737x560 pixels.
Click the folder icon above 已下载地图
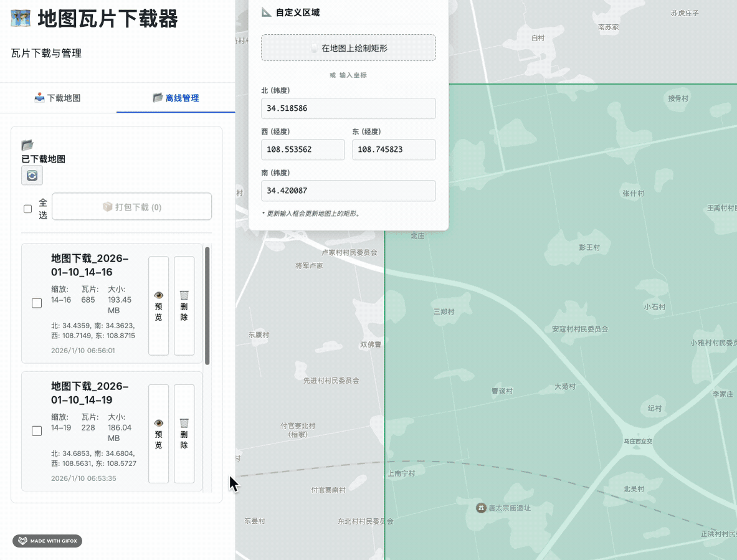click(27, 145)
